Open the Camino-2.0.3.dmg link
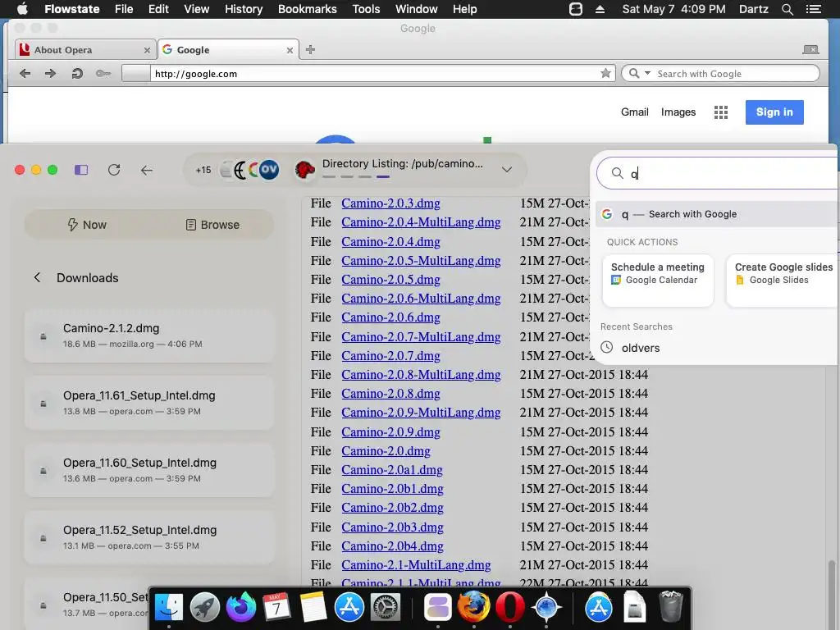Image resolution: width=840 pixels, height=630 pixels. tap(390, 203)
